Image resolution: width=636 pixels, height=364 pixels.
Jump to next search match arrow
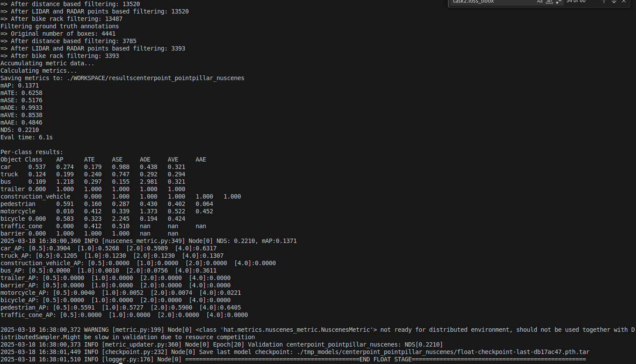click(614, 1)
